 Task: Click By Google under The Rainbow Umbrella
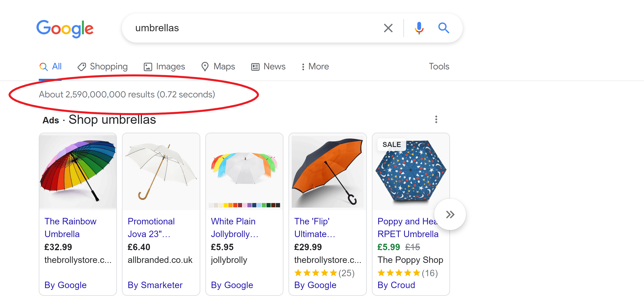coord(65,285)
